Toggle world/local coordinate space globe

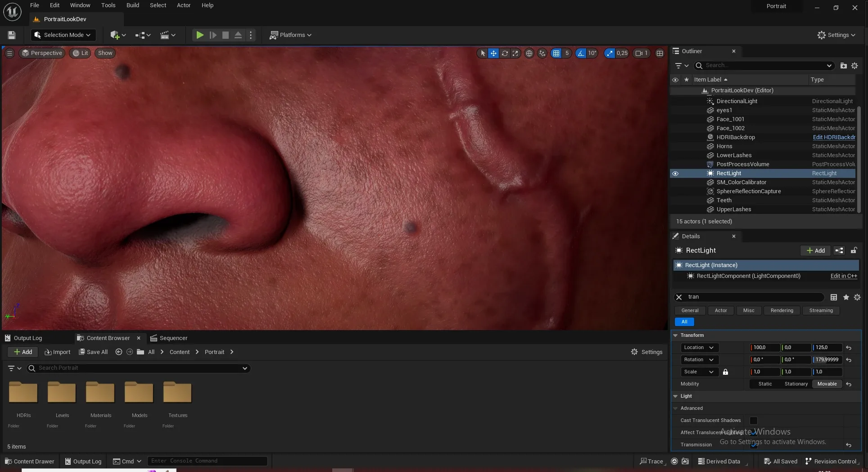click(529, 53)
